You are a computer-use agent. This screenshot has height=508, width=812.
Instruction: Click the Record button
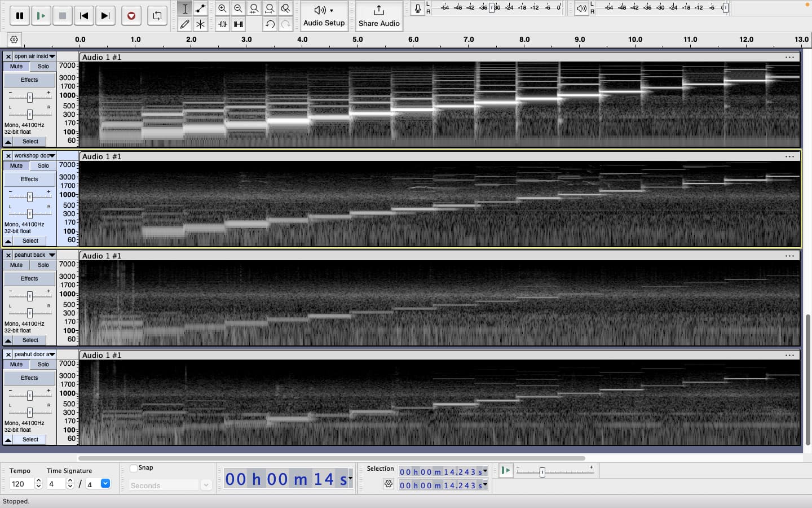(x=131, y=16)
